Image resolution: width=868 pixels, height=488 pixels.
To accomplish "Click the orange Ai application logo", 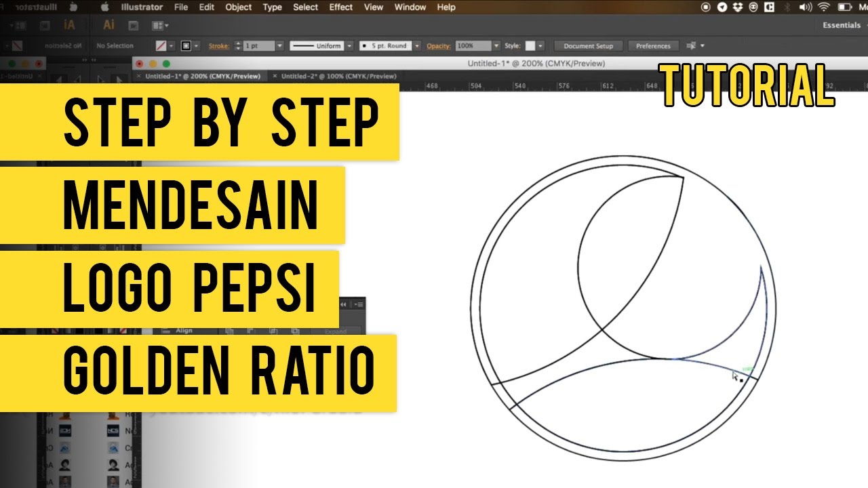I will tap(108, 25).
